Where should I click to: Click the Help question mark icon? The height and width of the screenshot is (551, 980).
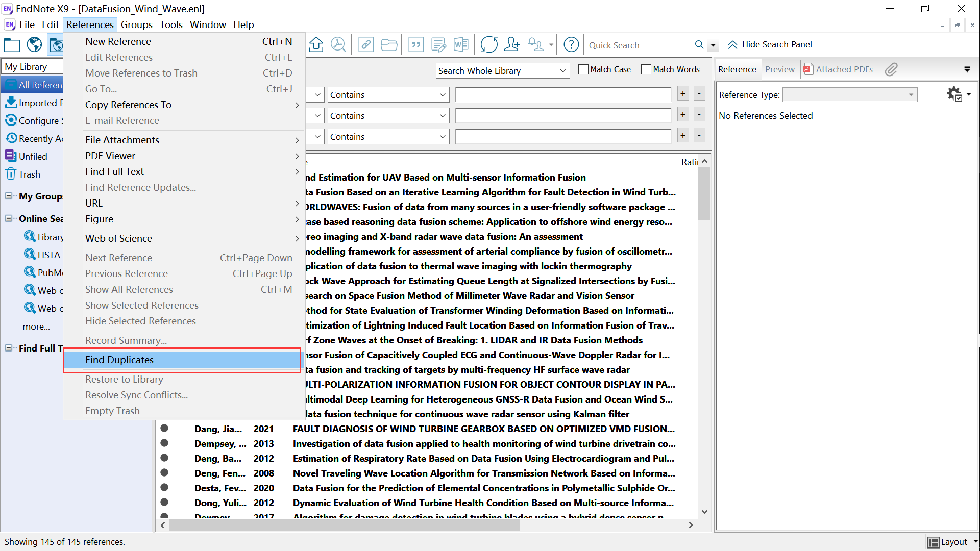click(x=571, y=45)
